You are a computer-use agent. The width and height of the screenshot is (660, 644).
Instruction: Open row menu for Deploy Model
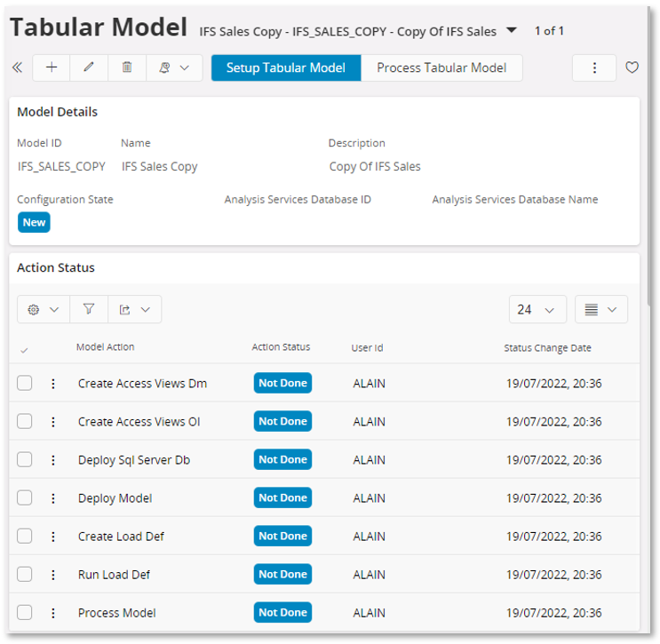click(53, 498)
